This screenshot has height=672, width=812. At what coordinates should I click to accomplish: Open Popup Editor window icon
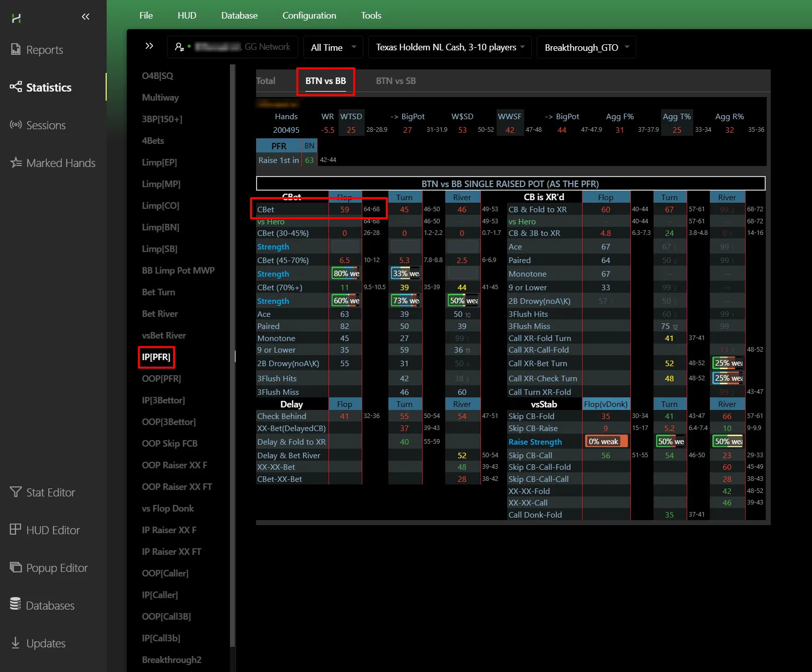[16, 567]
